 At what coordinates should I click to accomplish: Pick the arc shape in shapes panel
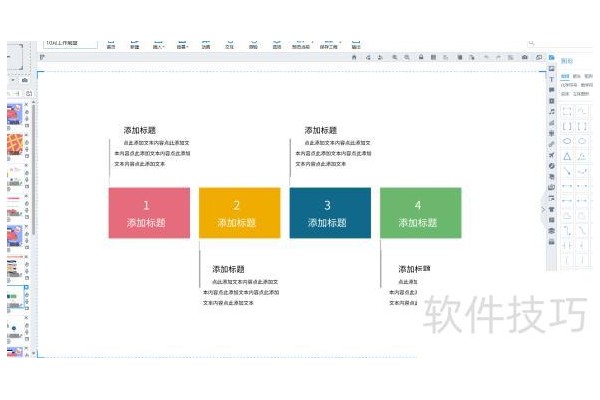click(x=582, y=111)
